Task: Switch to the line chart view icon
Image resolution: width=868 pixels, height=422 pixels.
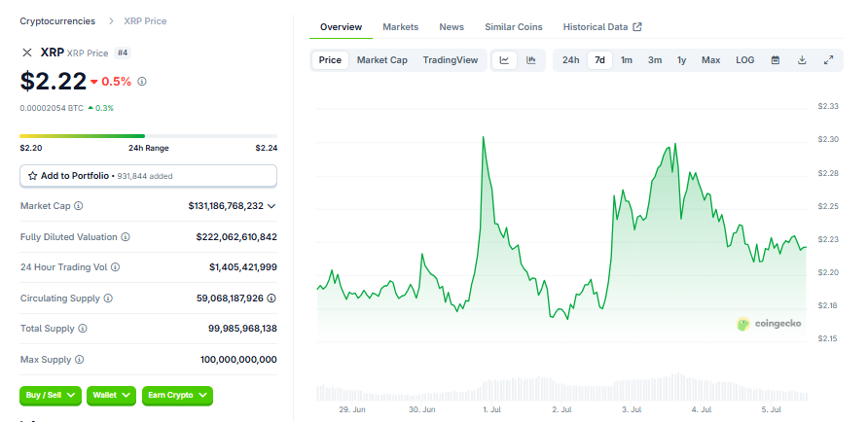Action: (x=504, y=60)
